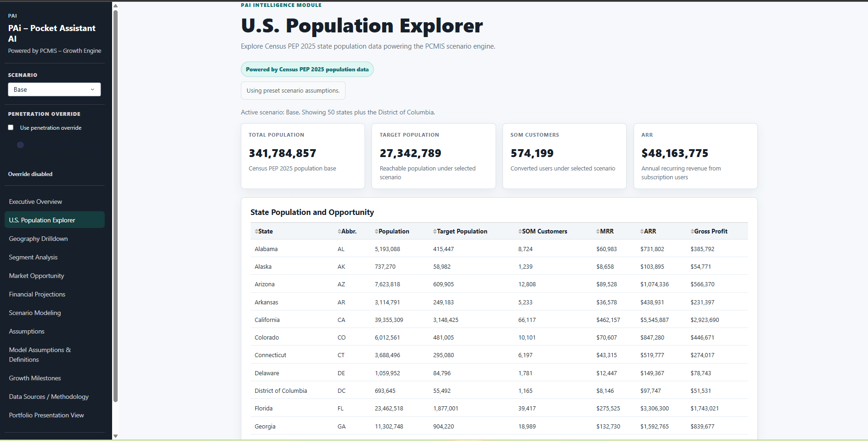The image size is (868, 441).
Task: Click the Alaska population value 737,270
Action: pyautogui.click(x=385, y=267)
